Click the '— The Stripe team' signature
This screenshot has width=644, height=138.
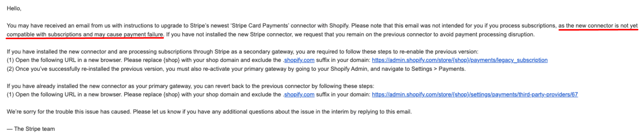pyautogui.click(x=31, y=129)
